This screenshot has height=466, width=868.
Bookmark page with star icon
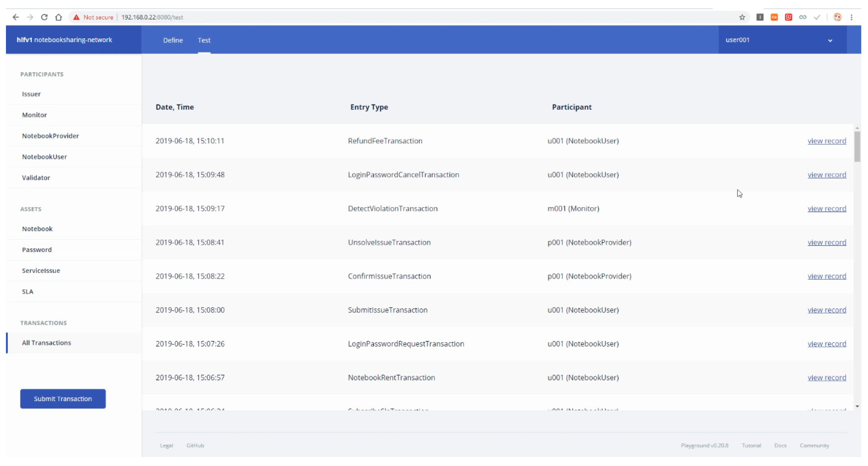[742, 17]
